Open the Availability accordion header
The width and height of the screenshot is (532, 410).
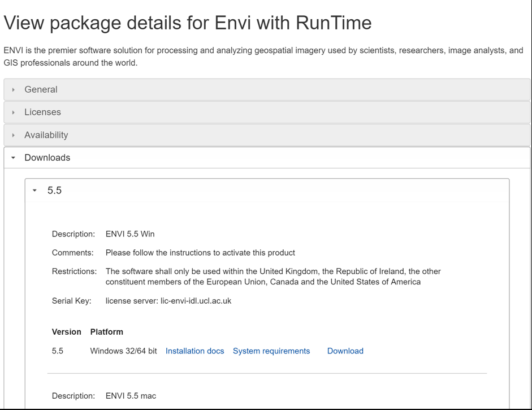point(267,135)
